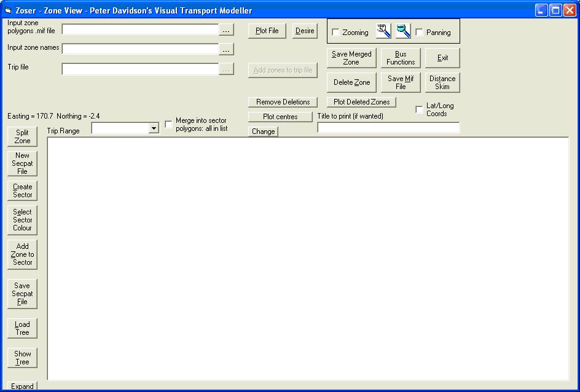
Task: Open the Trip Range dropdown
Action: point(154,128)
